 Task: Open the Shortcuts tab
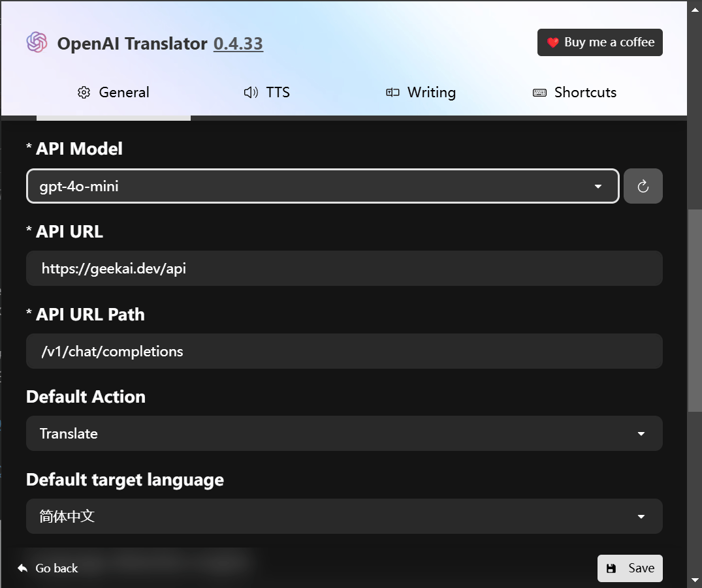[x=575, y=92]
